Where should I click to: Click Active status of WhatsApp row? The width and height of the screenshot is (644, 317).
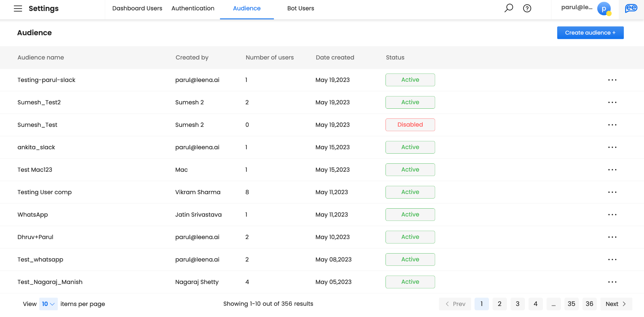coord(410,215)
